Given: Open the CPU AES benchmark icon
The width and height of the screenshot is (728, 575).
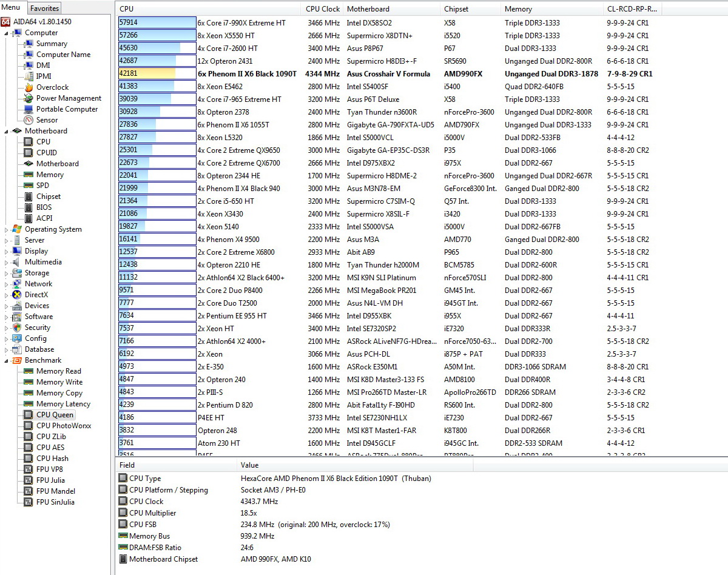Looking at the screenshot, I should 29,448.
